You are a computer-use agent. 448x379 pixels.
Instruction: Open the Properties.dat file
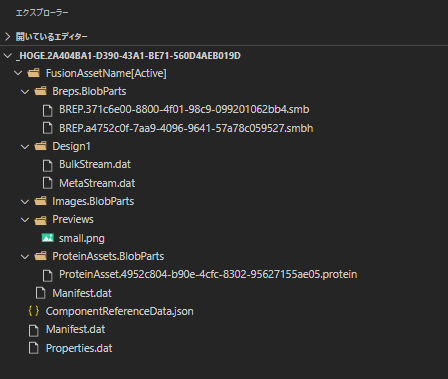tap(79, 348)
